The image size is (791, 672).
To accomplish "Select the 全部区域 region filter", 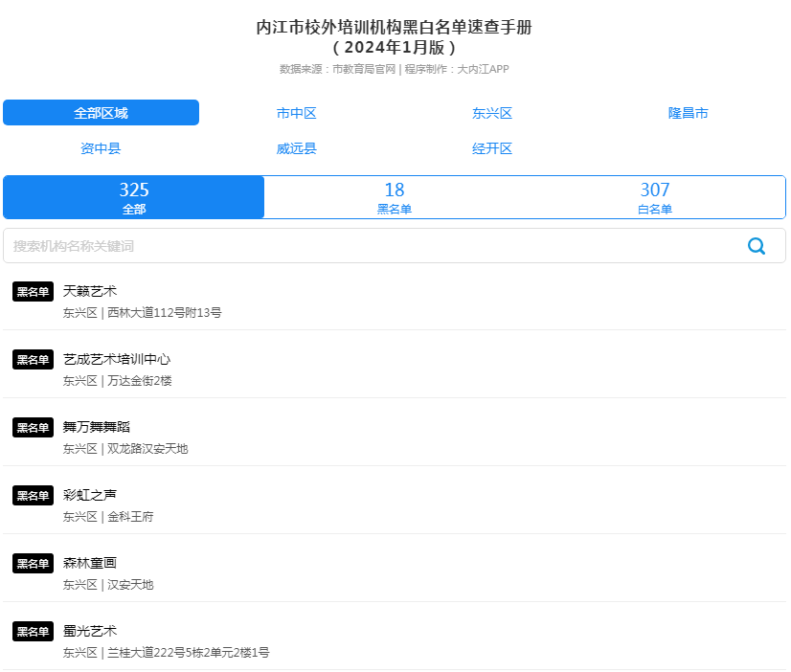I will pos(102,113).
